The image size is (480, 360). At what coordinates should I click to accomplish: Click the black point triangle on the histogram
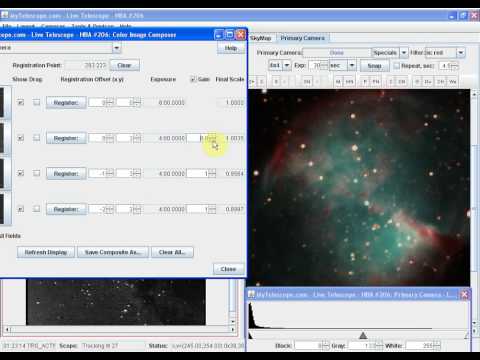pyautogui.click(x=250, y=335)
